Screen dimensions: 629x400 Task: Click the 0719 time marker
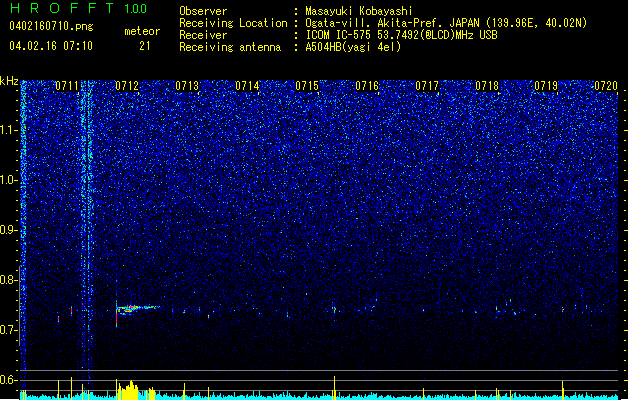[x=546, y=86]
